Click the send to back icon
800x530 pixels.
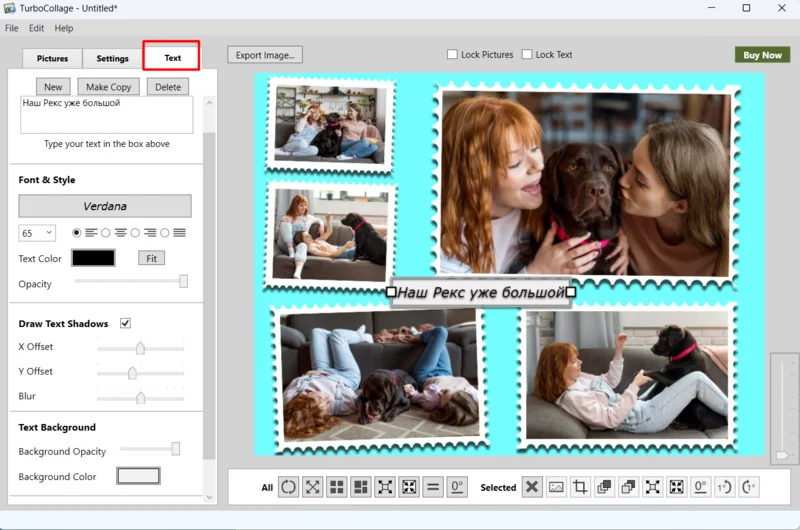(x=628, y=487)
